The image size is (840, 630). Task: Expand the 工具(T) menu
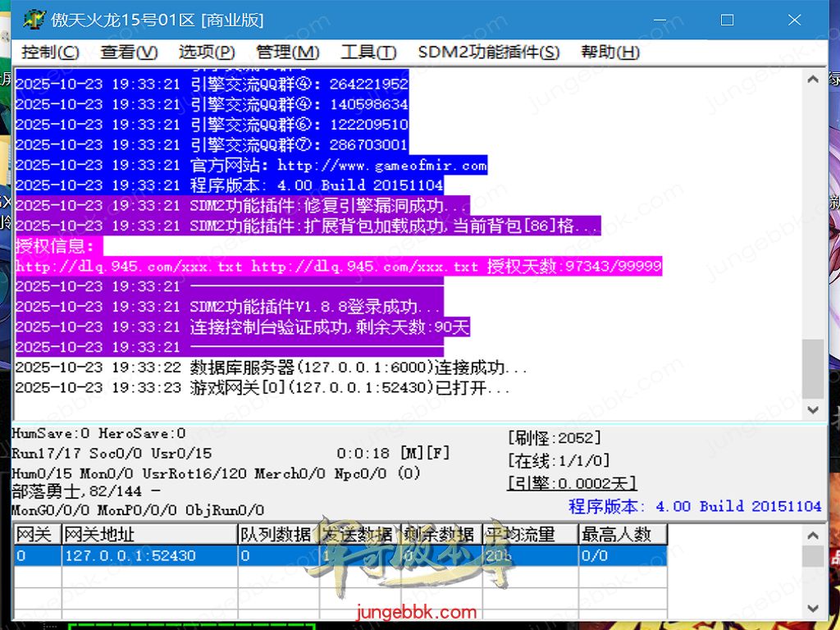368,52
